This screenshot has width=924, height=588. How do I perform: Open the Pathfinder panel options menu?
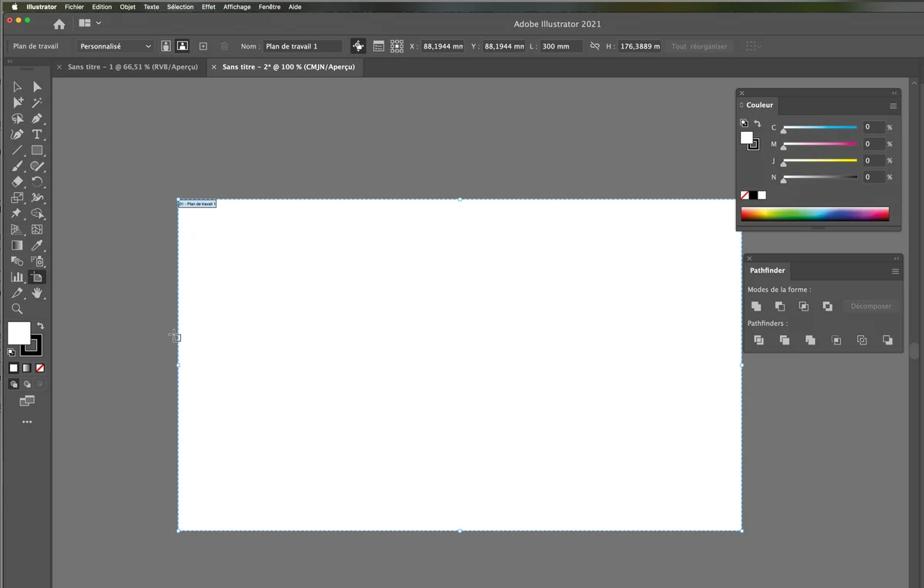click(896, 271)
